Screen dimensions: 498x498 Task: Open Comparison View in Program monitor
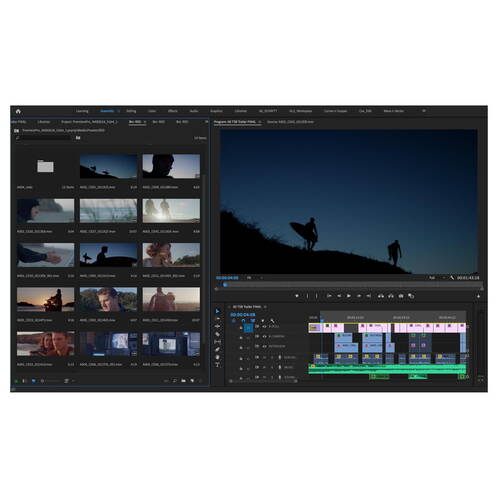coord(411,296)
